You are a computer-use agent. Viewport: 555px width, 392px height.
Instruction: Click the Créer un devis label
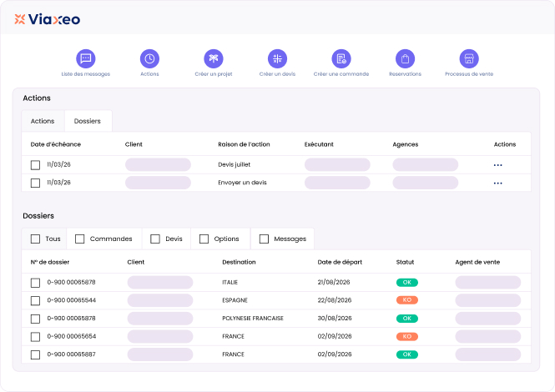tap(277, 74)
